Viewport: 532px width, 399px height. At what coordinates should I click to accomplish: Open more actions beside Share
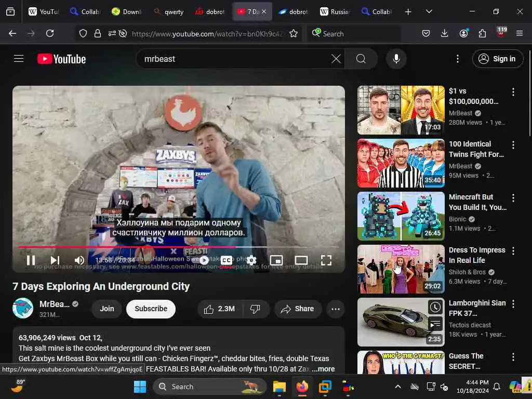coord(336,309)
